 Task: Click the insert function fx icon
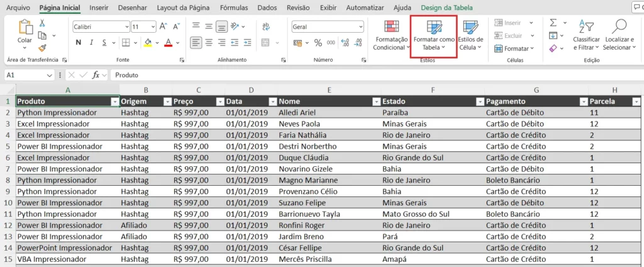click(x=96, y=76)
